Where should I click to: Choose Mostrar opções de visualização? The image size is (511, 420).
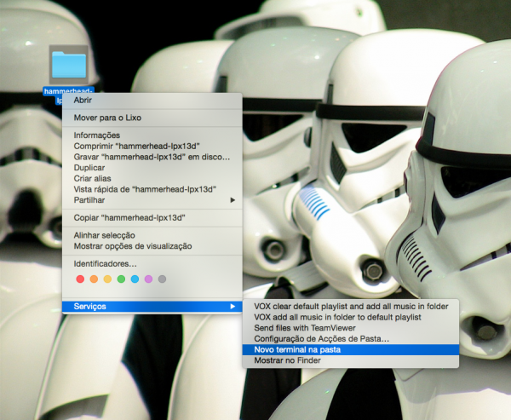pos(152,246)
